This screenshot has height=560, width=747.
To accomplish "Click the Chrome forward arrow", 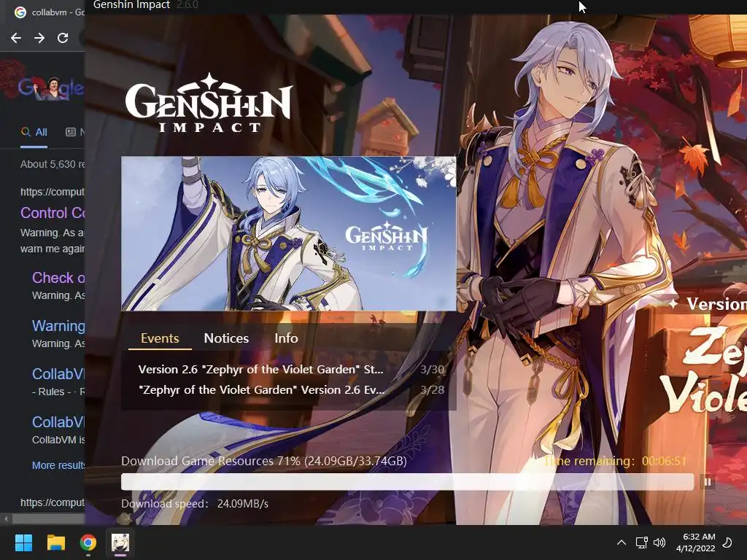I will point(39,38).
